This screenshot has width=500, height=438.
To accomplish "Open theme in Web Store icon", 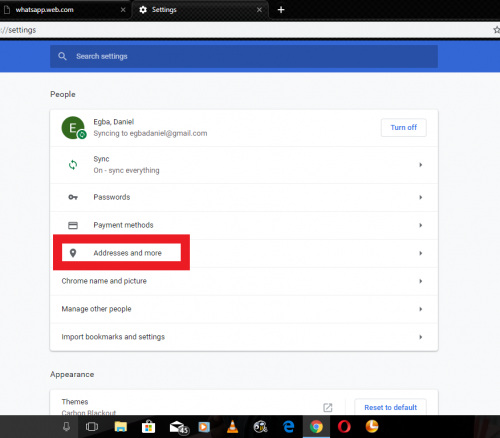I will pyautogui.click(x=328, y=407).
